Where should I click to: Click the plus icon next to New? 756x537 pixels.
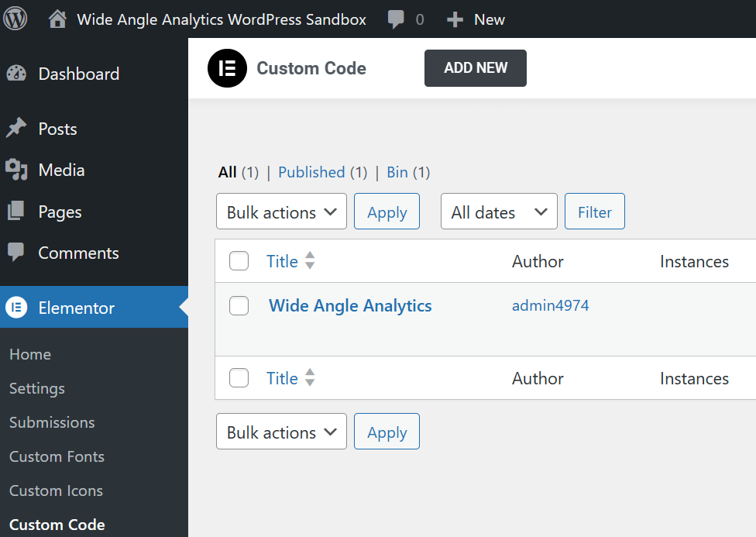(x=455, y=20)
